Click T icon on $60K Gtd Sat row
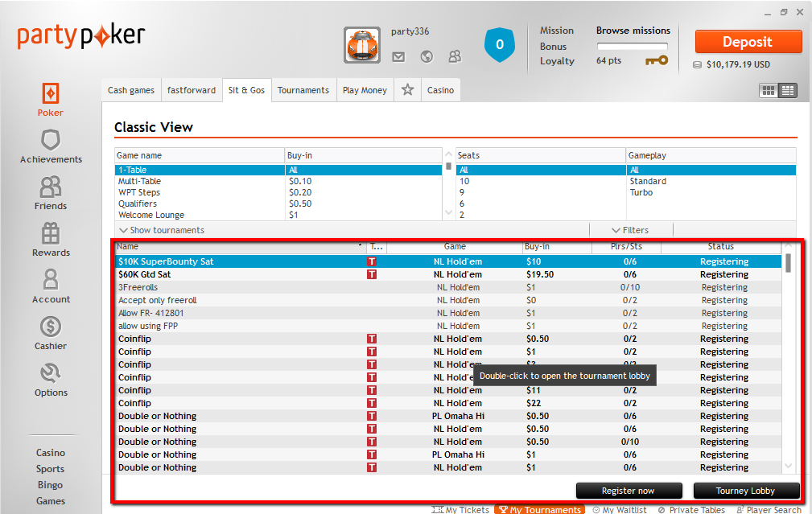Image resolution: width=812 pixels, height=514 pixels. [x=372, y=274]
